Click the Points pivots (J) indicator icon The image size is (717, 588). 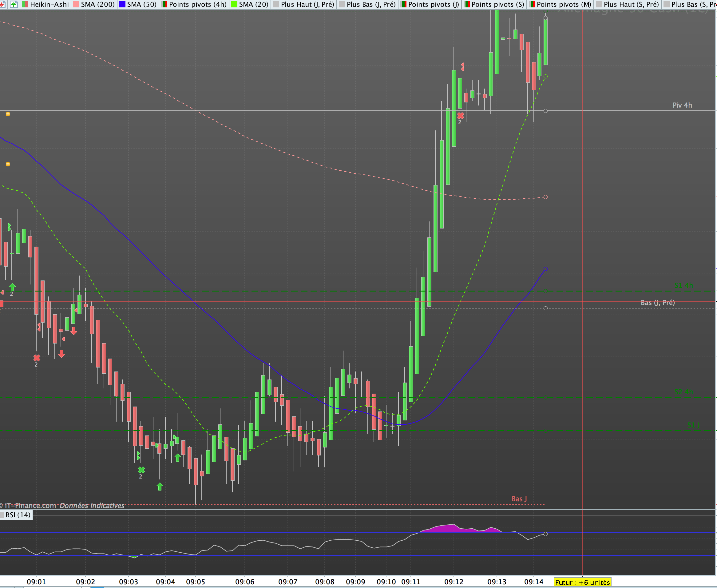pos(404,4)
